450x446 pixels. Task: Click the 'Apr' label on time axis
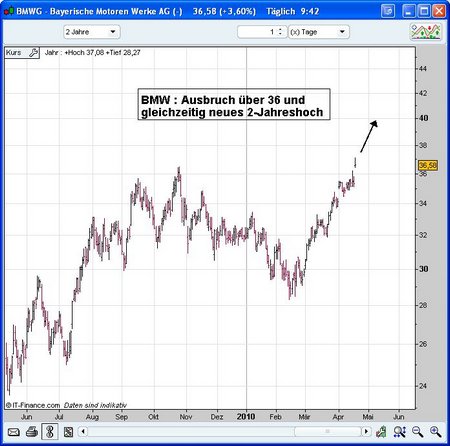pyautogui.click(x=338, y=417)
